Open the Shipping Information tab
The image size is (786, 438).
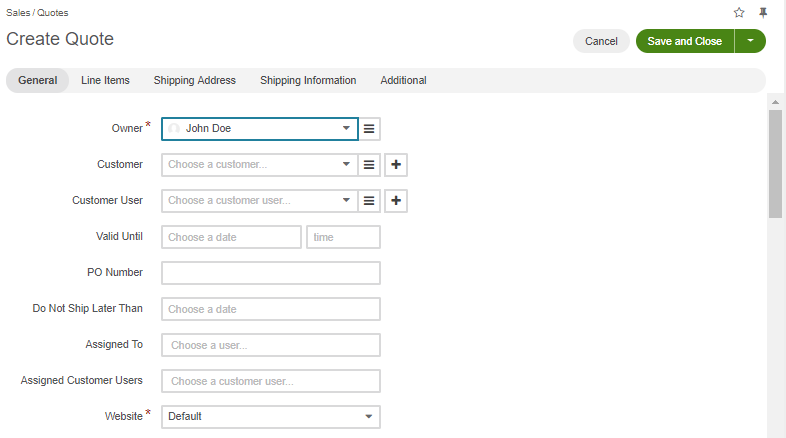[x=308, y=81]
